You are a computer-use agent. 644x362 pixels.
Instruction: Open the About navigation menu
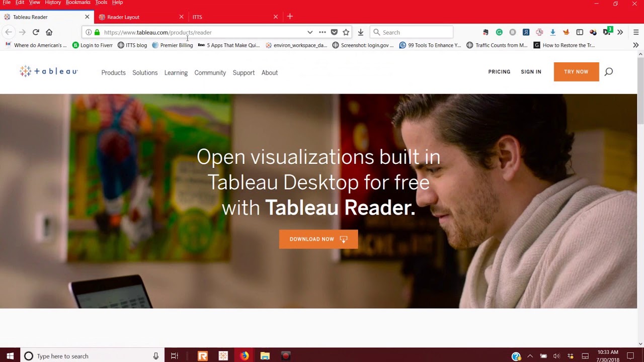(x=269, y=72)
